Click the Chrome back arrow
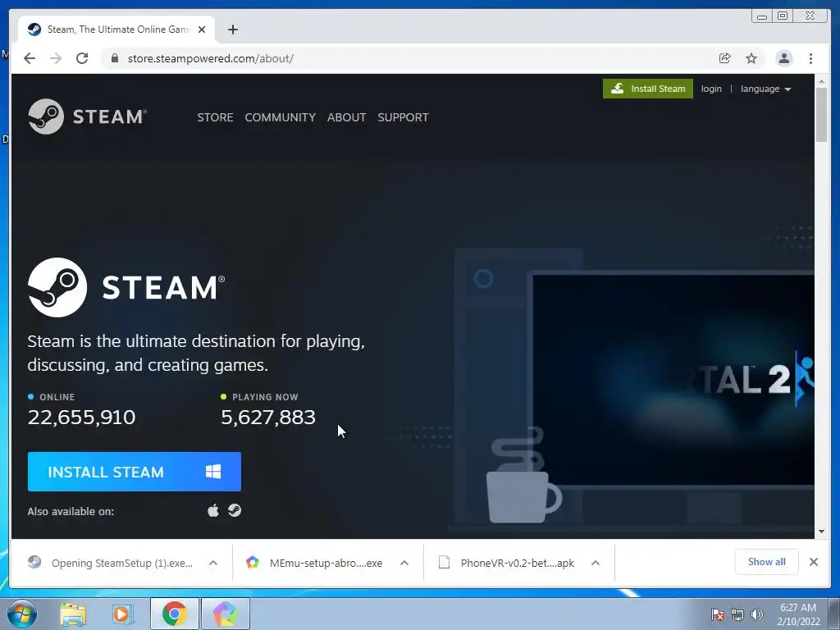Viewport: 840px width, 630px height. 30,58
